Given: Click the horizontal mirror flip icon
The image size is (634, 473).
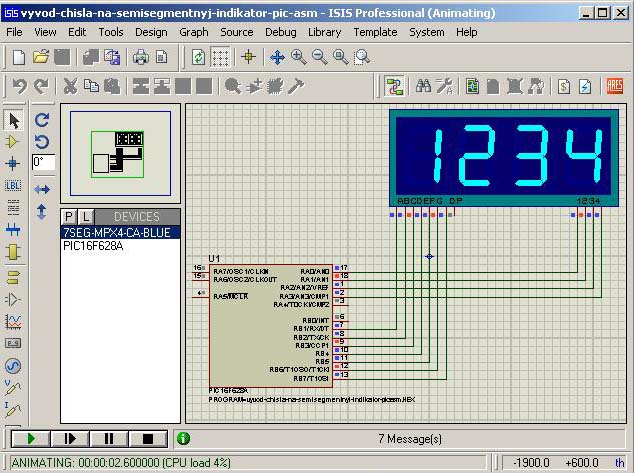Looking at the screenshot, I should 42,189.
